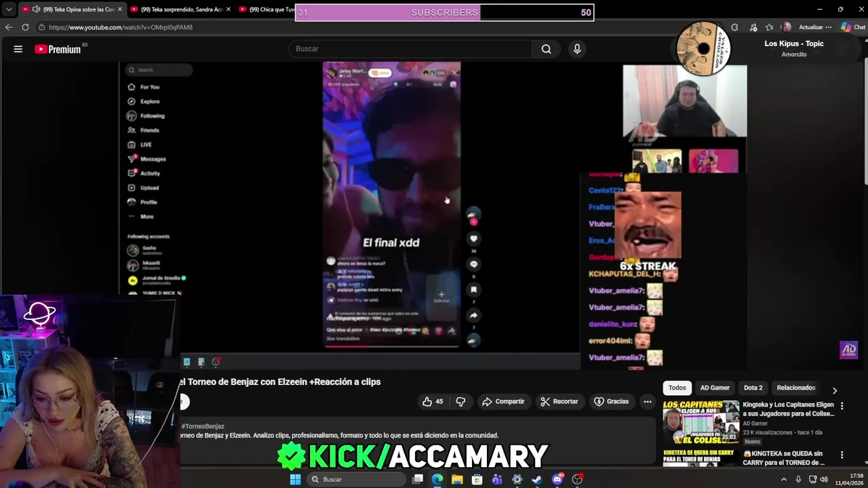
Task: Click the #TorneoBenjaz hashtag link
Action: (x=203, y=426)
